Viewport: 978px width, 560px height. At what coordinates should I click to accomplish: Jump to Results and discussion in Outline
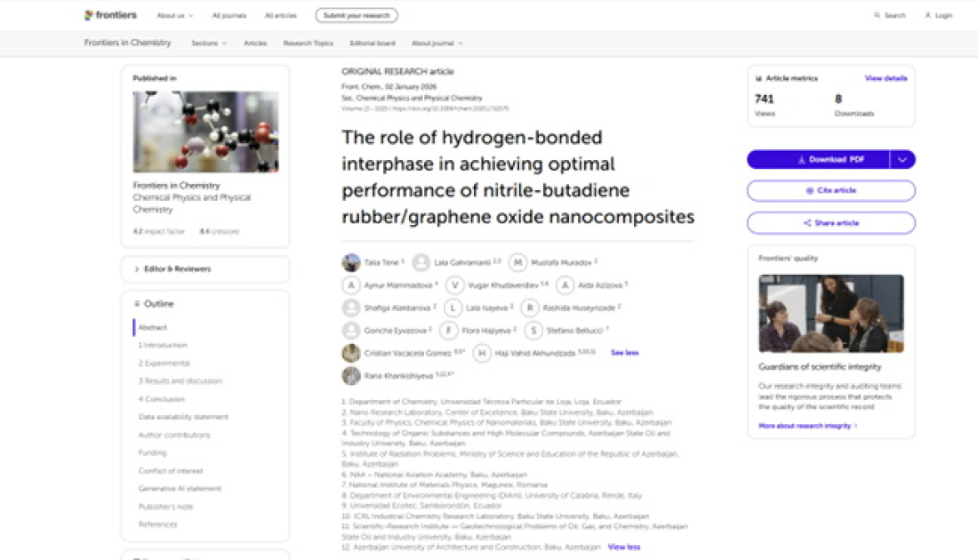[x=180, y=381]
